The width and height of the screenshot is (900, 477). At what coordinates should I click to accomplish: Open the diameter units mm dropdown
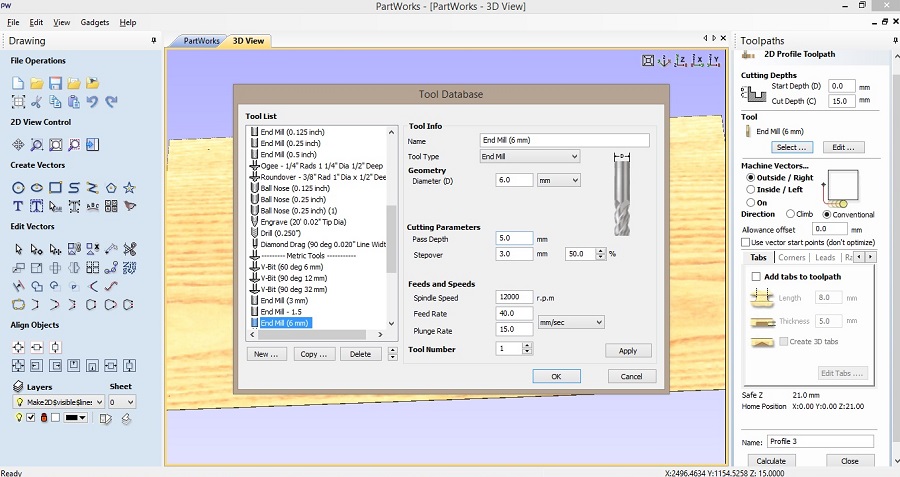[558, 180]
